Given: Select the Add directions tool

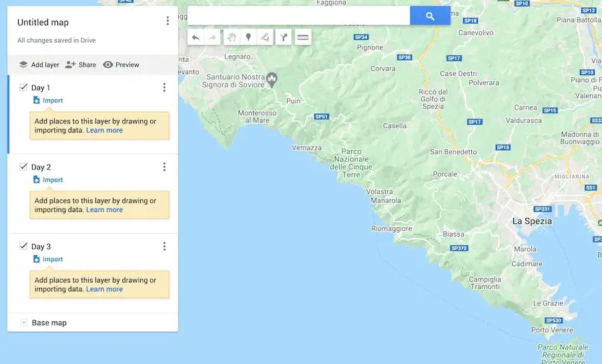Looking at the screenshot, I should click(x=284, y=37).
